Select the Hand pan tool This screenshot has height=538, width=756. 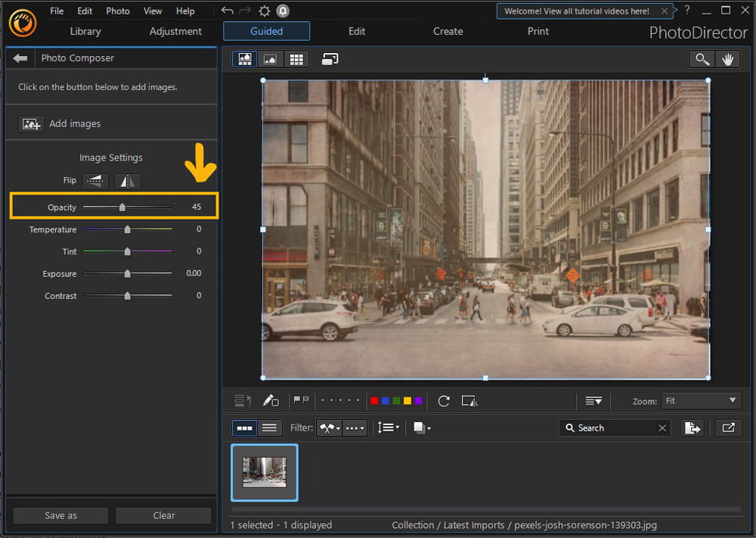coord(727,59)
